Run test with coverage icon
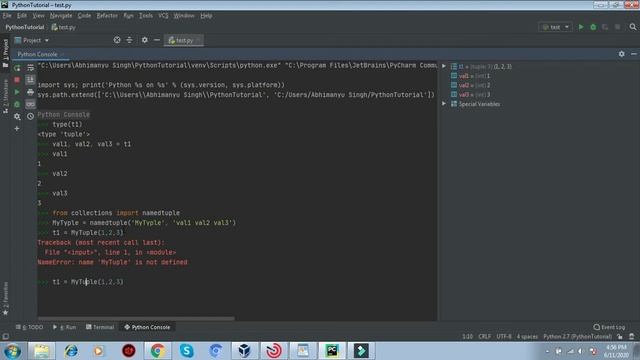640x360 pixels. 605,27
